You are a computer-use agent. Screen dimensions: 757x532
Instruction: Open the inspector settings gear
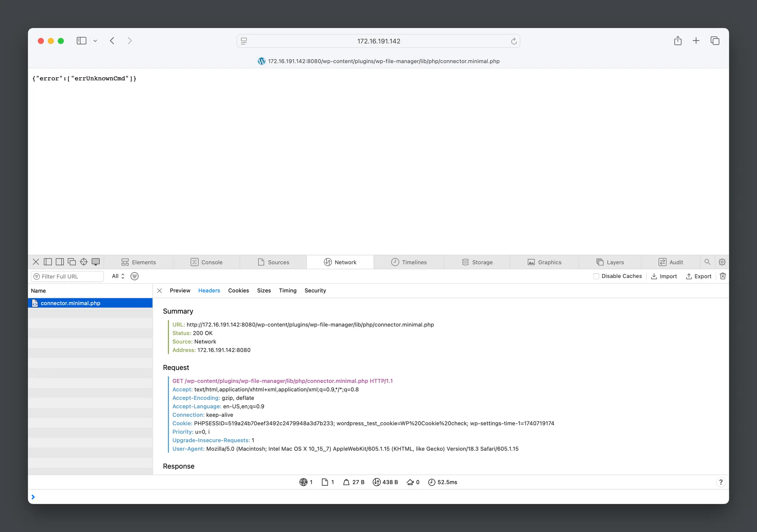click(x=722, y=262)
